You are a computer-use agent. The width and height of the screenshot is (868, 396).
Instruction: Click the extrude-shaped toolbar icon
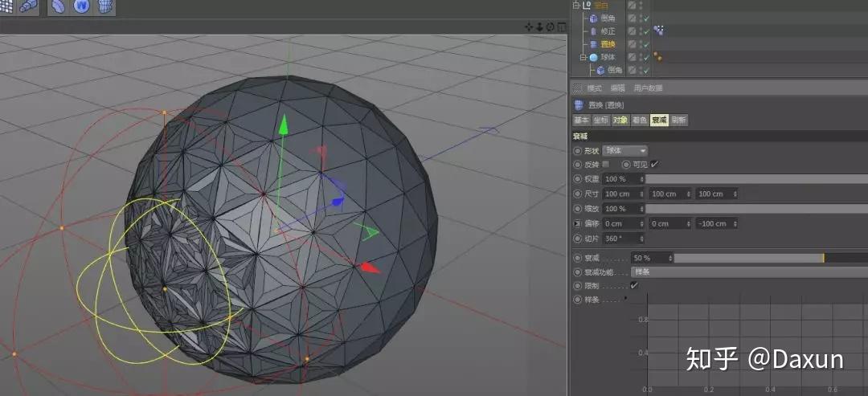point(27,6)
